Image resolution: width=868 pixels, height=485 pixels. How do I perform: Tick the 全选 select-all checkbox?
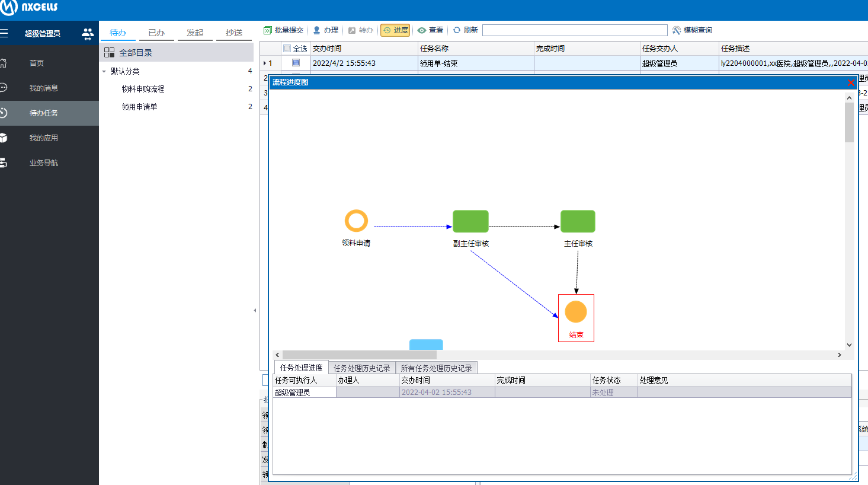tap(287, 49)
